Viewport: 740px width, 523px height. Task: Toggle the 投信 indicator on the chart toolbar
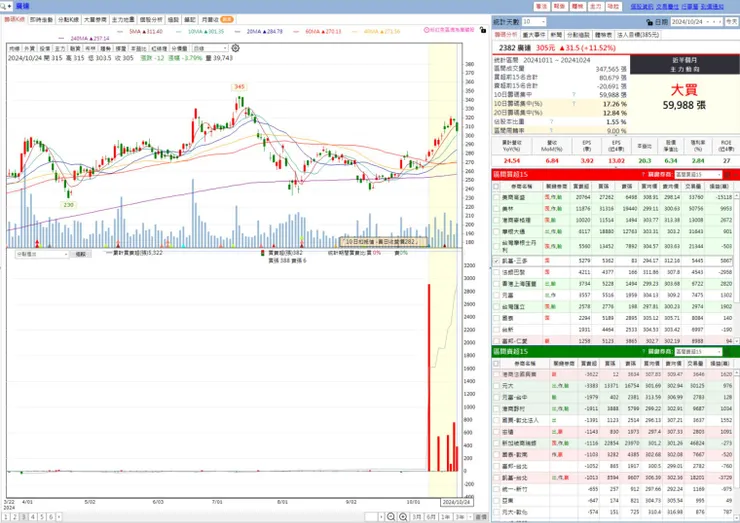click(44, 49)
